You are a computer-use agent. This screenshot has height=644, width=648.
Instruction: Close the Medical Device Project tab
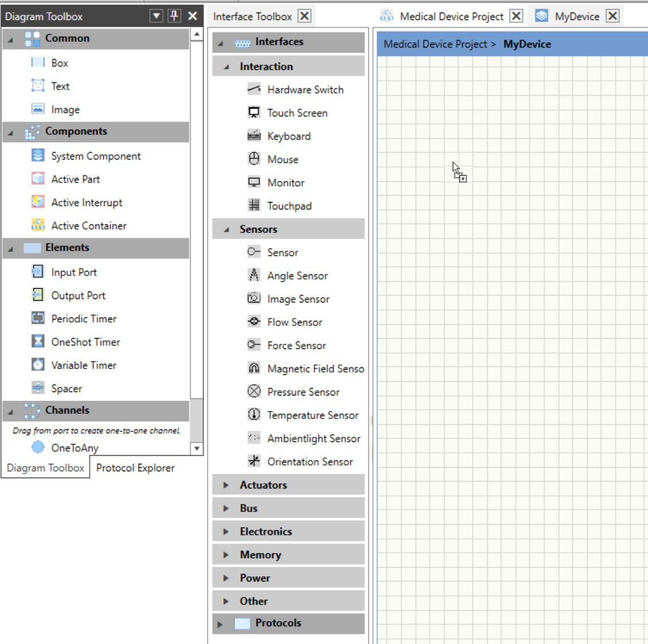pyautogui.click(x=516, y=16)
